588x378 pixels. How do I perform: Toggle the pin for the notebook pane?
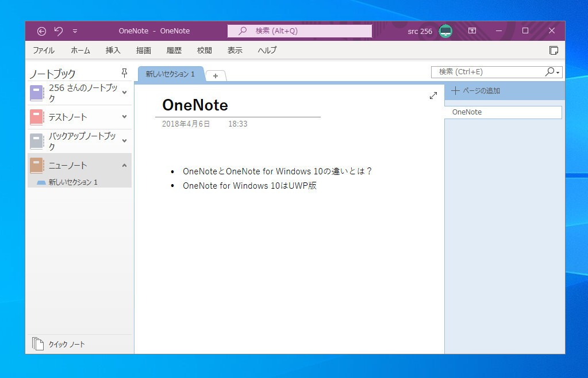click(x=124, y=72)
